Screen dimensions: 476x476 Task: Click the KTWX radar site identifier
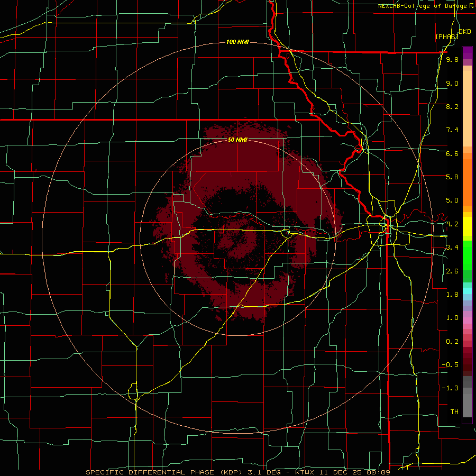tap(305, 472)
